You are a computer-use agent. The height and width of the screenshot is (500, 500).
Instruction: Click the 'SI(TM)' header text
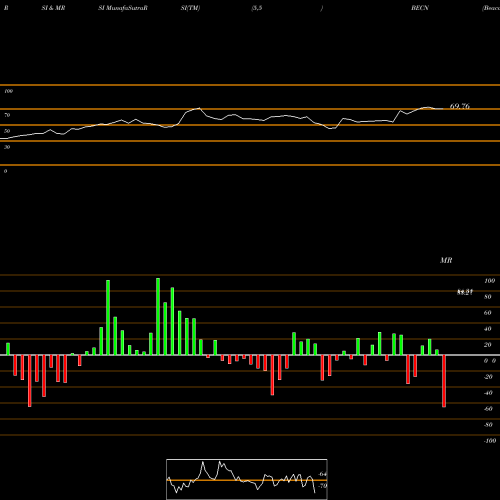click(190, 8)
